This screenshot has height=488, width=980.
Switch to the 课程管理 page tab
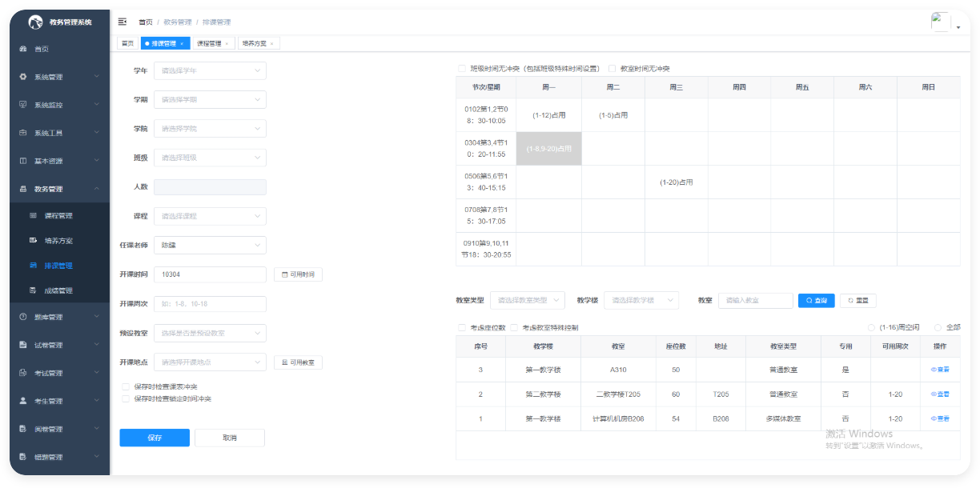212,43
